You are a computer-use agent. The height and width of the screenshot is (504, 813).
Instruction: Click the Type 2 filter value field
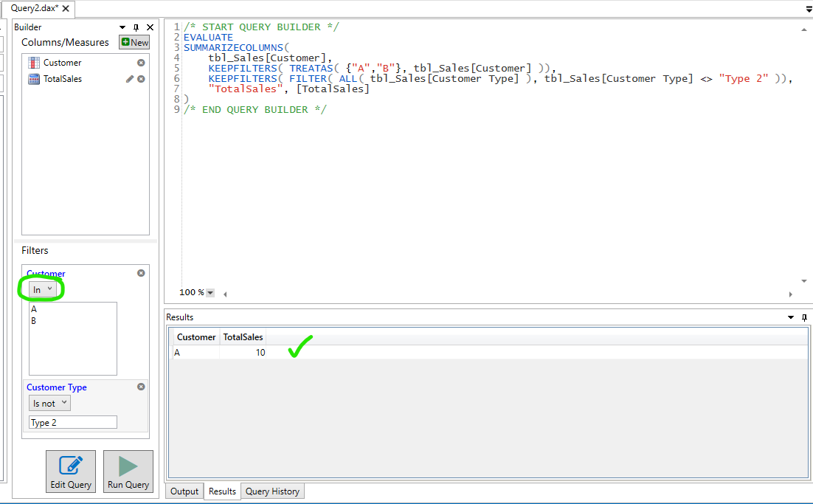point(72,421)
